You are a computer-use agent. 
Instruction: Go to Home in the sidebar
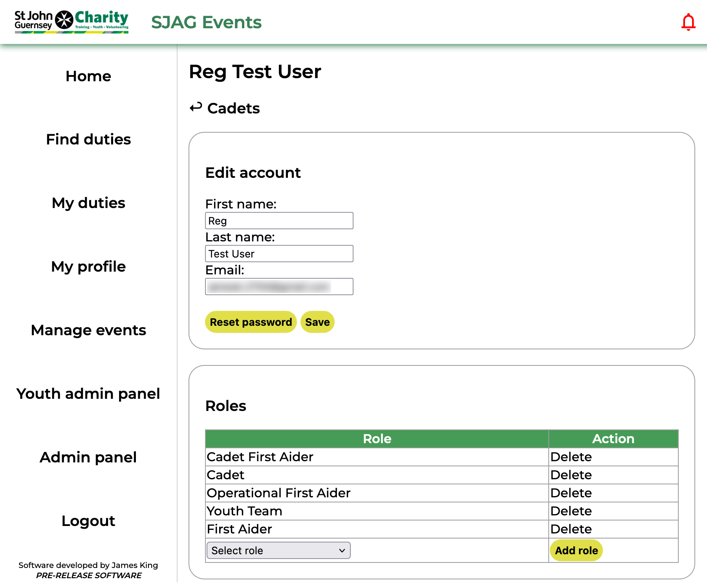88,76
